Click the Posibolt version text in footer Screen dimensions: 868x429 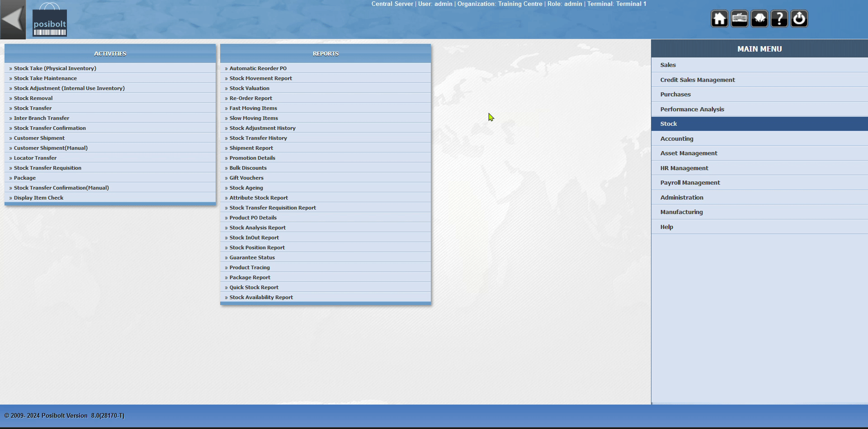pyautogui.click(x=64, y=415)
